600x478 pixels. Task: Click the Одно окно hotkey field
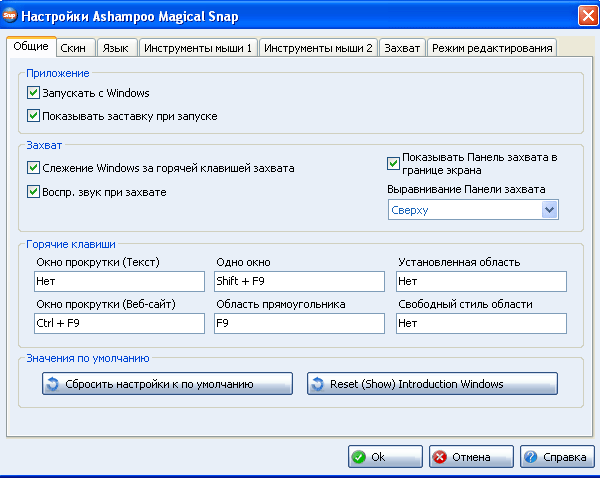click(x=299, y=281)
